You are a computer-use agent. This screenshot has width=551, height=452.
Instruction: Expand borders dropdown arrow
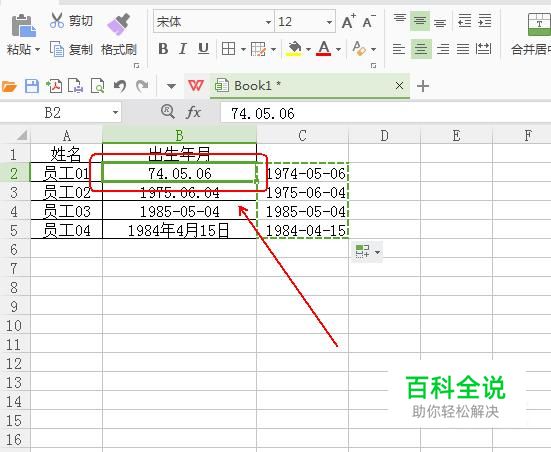pyautogui.click(x=243, y=49)
